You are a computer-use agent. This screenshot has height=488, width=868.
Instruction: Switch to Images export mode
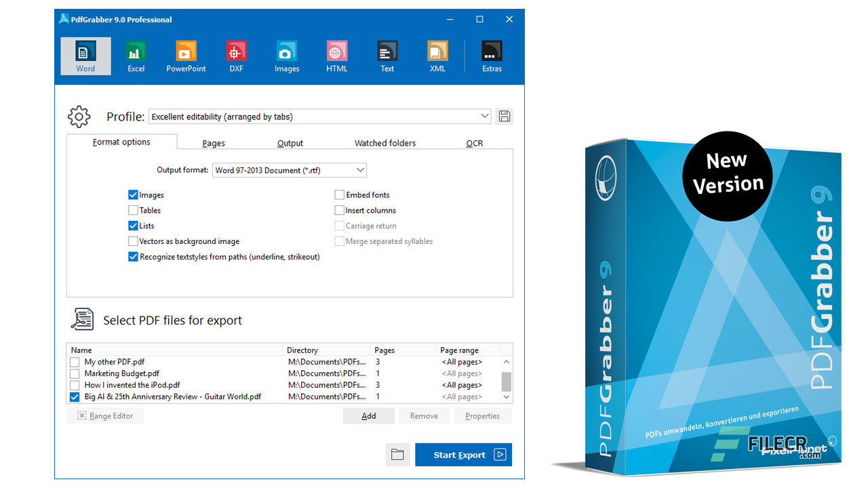click(287, 56)
